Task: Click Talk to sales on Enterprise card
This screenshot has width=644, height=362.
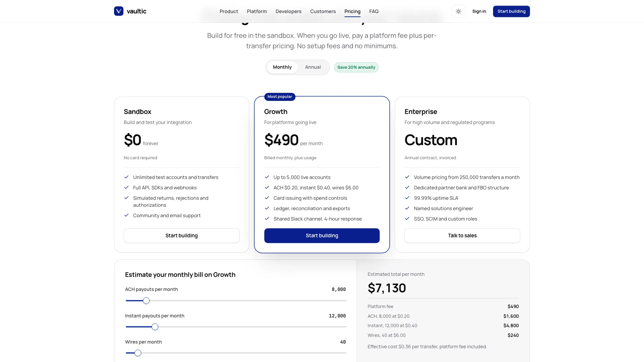Action: [462, 236]
